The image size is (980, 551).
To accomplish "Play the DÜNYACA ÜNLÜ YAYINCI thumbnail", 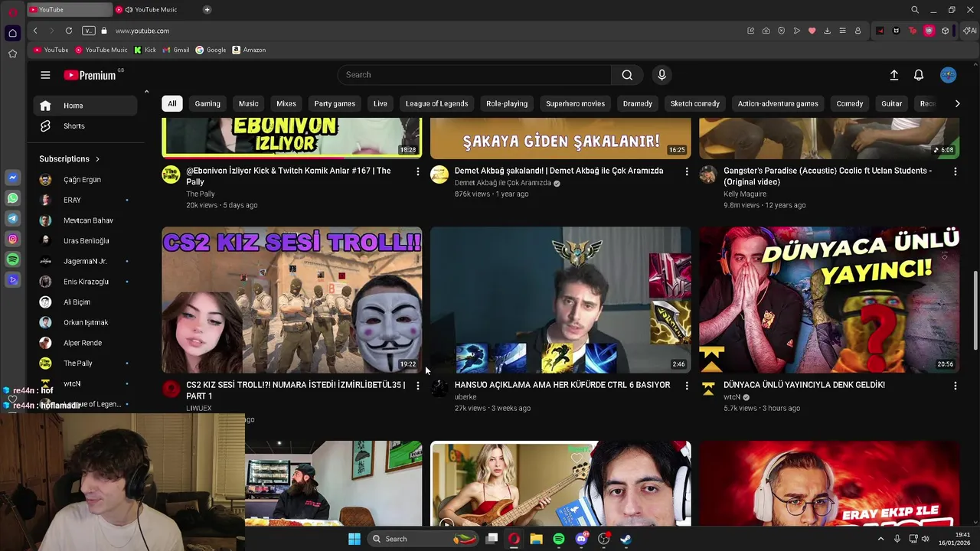I will (829, 299).
